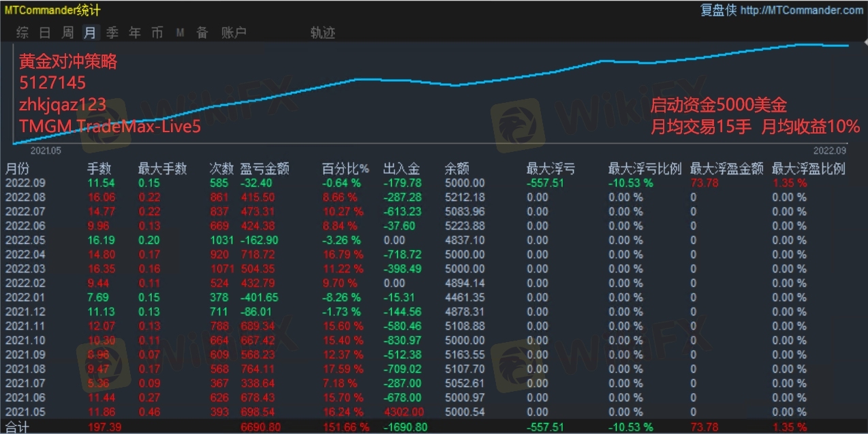This screenshot has height=434, width=868.
Task: Select the 2022.09 month row
Action: coord(24,183)
